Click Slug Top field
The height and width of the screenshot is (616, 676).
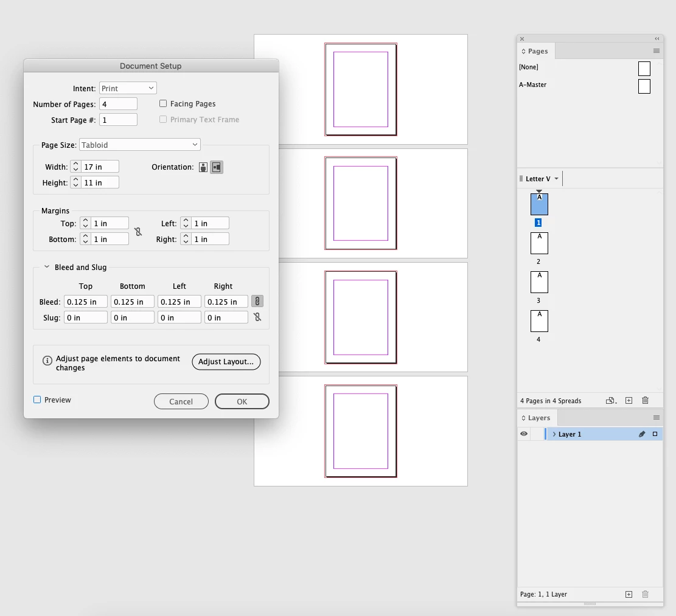tap(85, 317)
